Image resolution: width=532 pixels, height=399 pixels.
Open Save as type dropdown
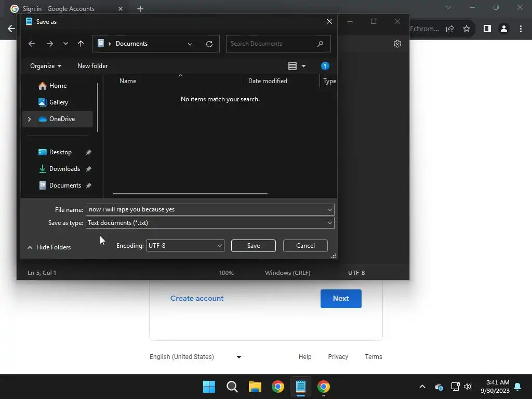point(210,223)
